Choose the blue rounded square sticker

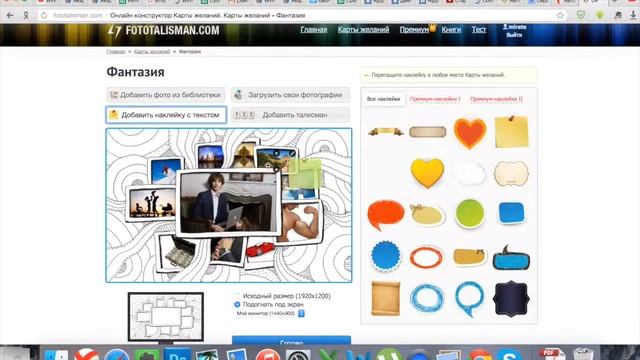pos(511,213)
